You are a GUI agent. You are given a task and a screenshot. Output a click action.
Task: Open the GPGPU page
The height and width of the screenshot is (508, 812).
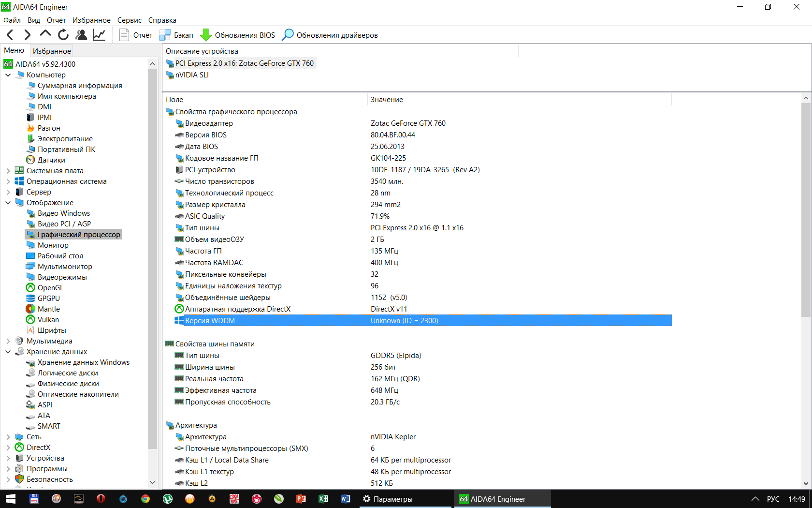point(49,299)
